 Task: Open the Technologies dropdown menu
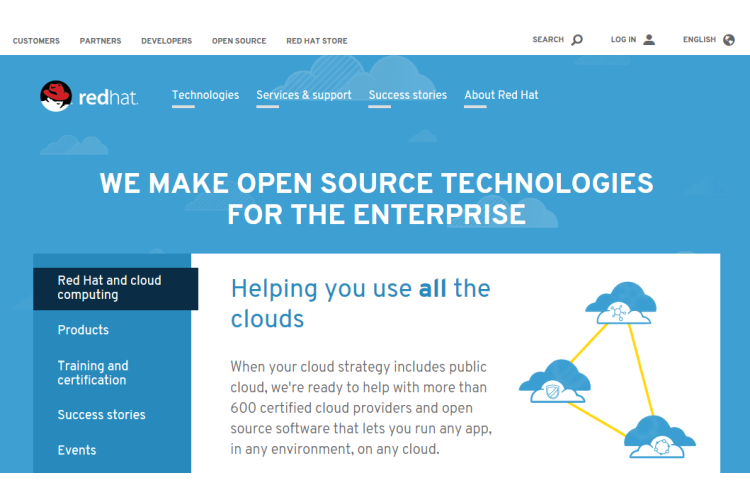205,95
